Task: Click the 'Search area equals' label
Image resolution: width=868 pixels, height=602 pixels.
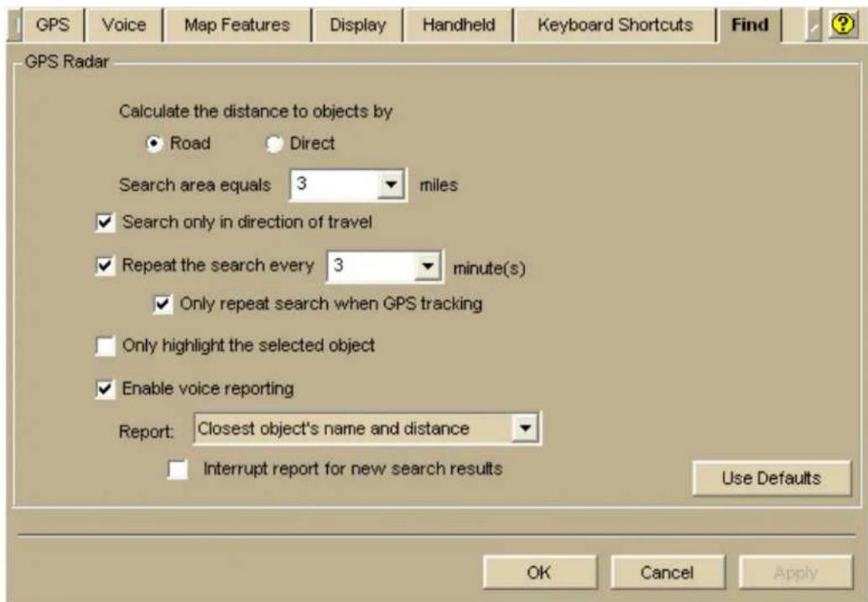Action: click(x=195, y=185)
